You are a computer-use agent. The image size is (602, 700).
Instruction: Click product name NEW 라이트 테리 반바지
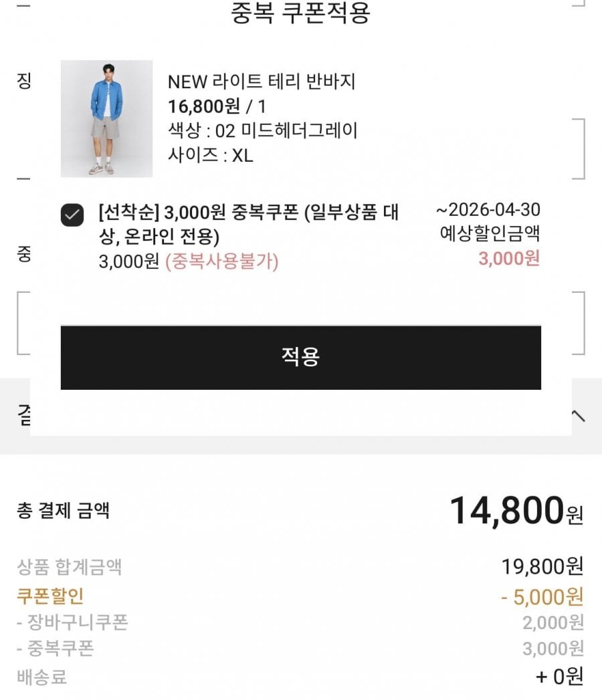coord(261,82)
